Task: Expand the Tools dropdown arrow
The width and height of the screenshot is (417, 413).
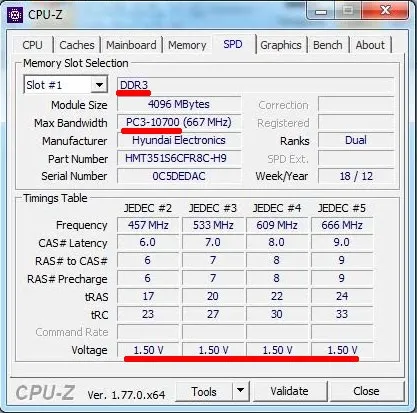Action: (x=240, y=391)
